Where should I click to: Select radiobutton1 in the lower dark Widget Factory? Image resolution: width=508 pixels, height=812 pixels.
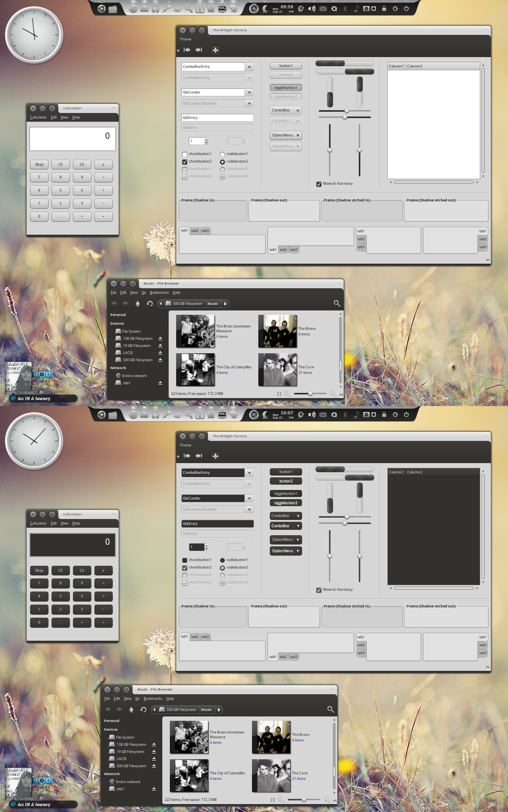(222, 560)
